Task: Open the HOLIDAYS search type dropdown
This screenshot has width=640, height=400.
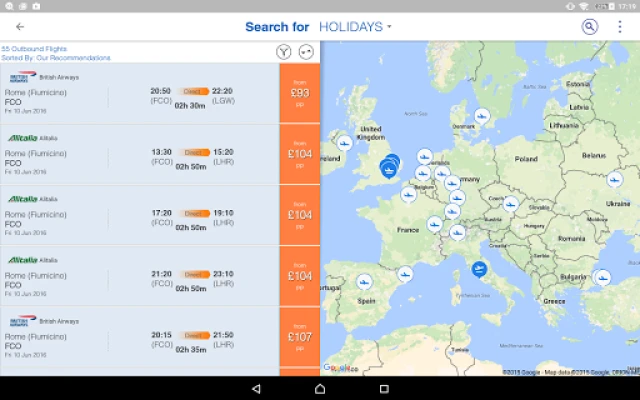Action: coord(355,27)
